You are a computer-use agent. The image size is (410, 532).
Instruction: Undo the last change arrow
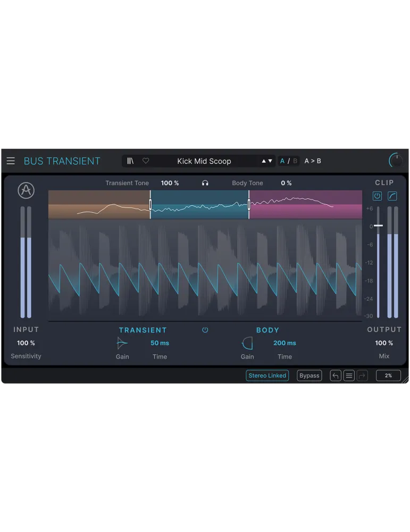click(336, 376)
